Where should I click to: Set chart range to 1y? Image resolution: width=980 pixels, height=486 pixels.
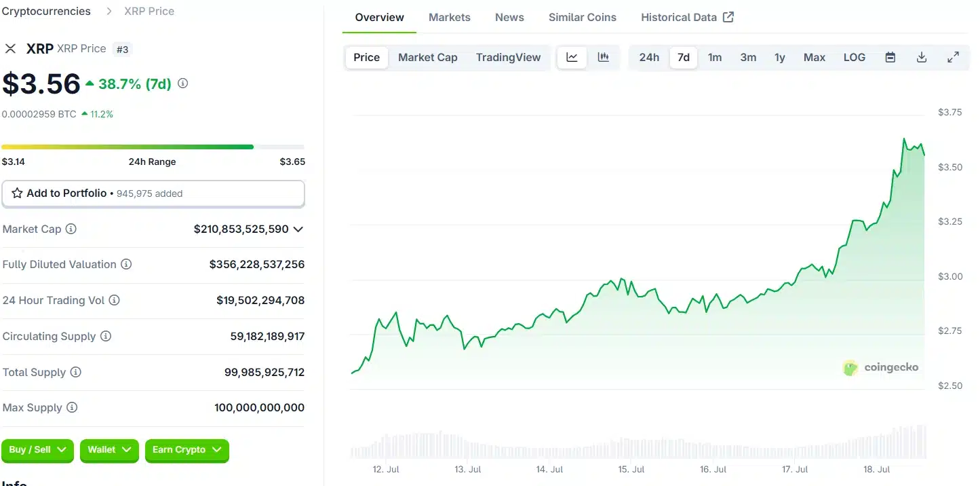(x=780, y=58)
